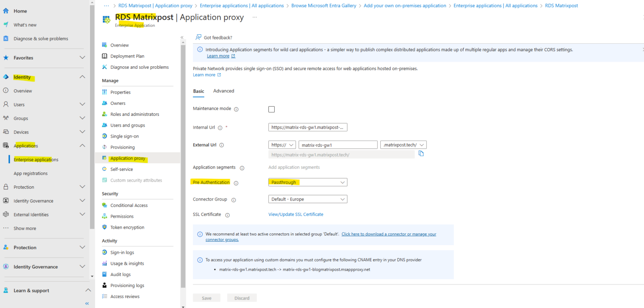Switch to the Advanced tab
644x308 pixels.
223,91
